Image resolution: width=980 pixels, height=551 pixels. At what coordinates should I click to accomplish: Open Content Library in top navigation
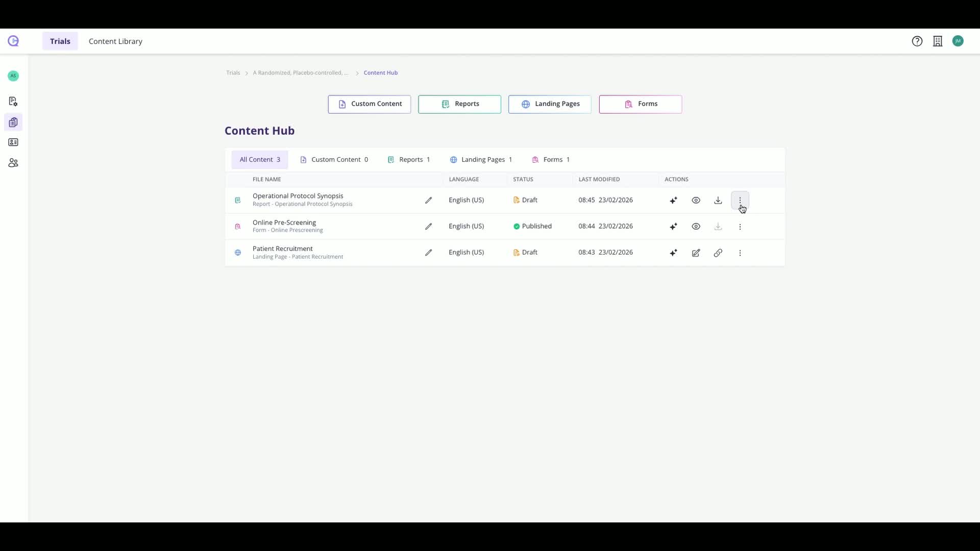coord(115,41)
